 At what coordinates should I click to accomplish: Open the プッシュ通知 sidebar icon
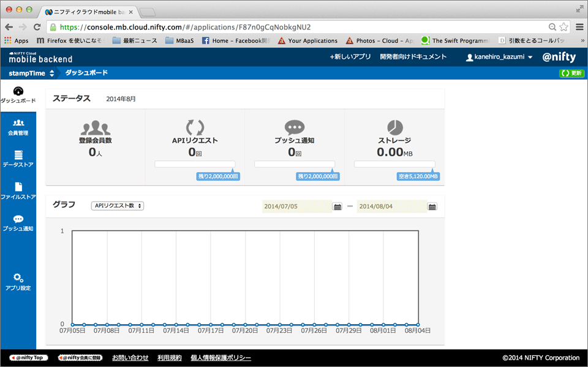coord(18,219)
